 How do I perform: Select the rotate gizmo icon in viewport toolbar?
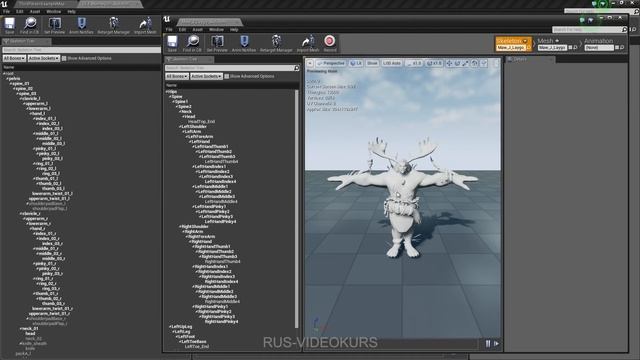pos(457,63)
